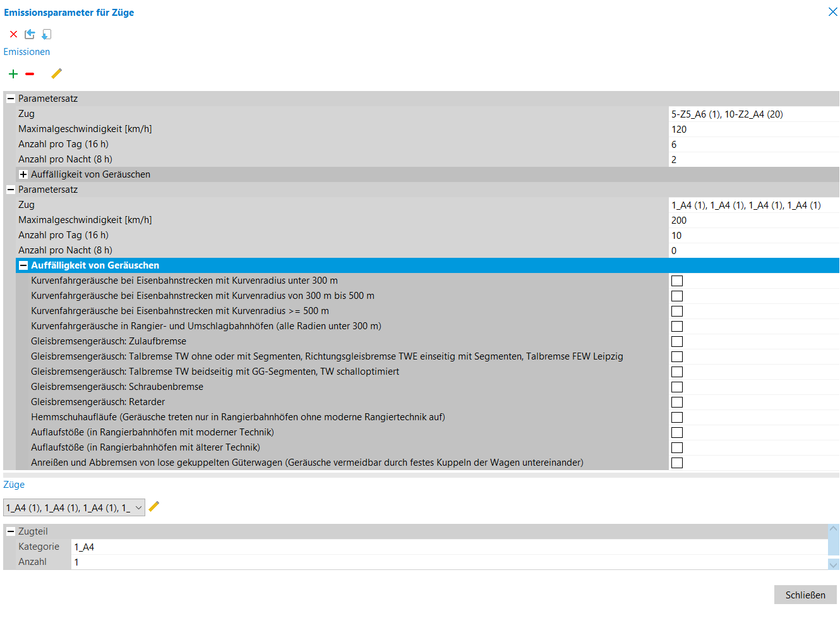The height and width of the screenshot is (618, 840).
Task: Click the yellow pencil icon beside Züge dropdown
Action: (154, 507)
